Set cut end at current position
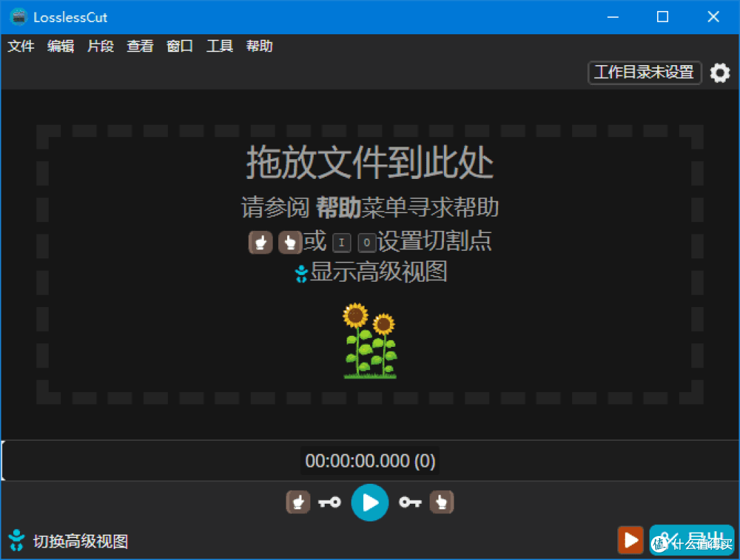The height and width of the screenshot is (560, 740). pos(442,502)
